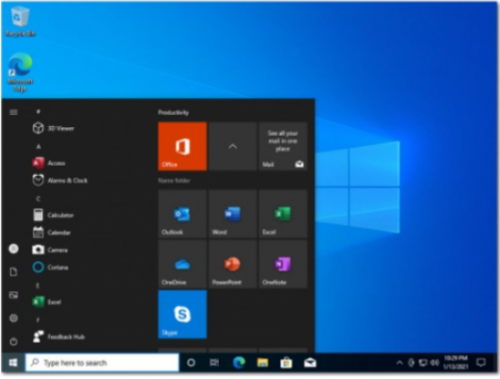Open Calendar from the app list
The height and width of the screenshot is (379, 500).
click(52, 232)
